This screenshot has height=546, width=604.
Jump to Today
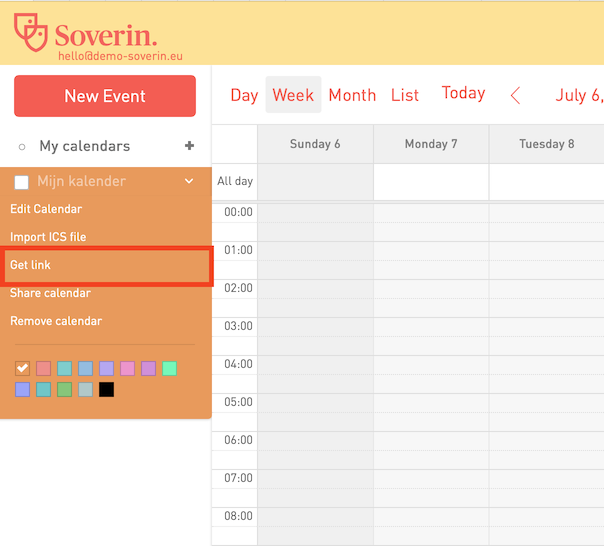click(x=463, y=93)
